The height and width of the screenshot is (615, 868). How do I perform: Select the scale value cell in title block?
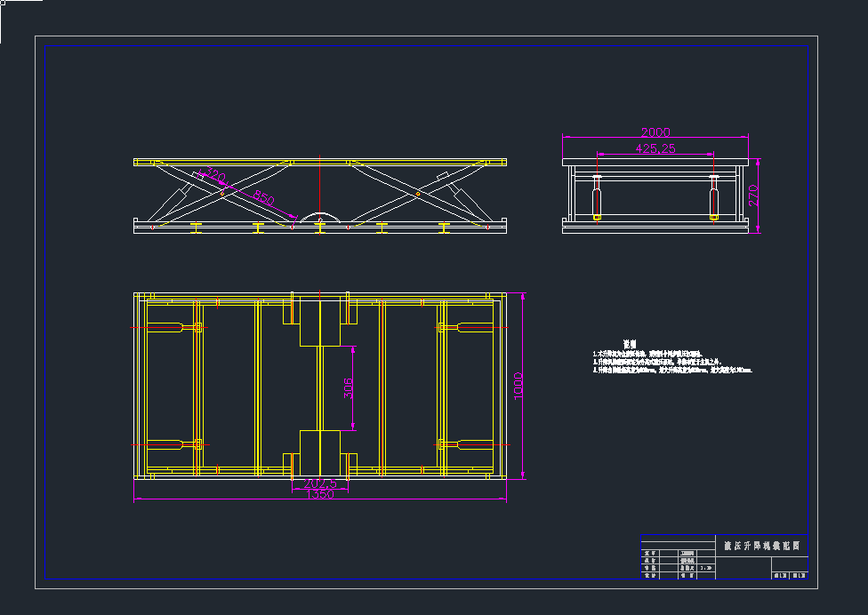(x=706, y=568)
